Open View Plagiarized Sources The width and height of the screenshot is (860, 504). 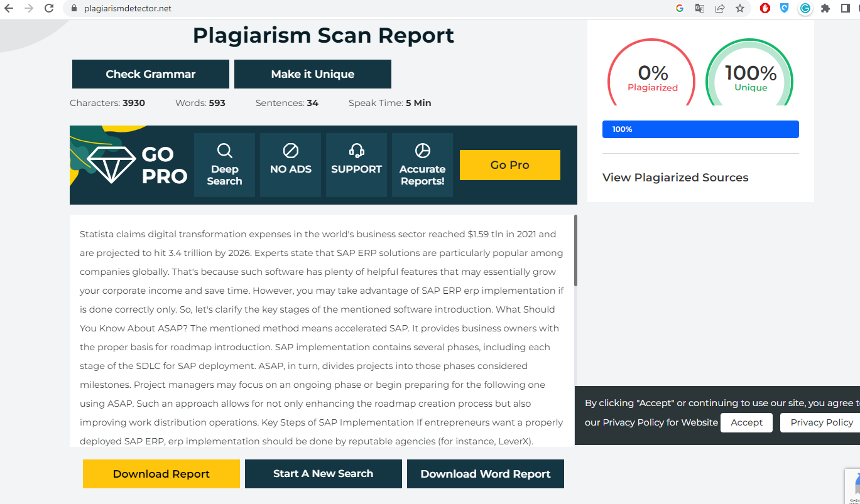click(675, 178)
